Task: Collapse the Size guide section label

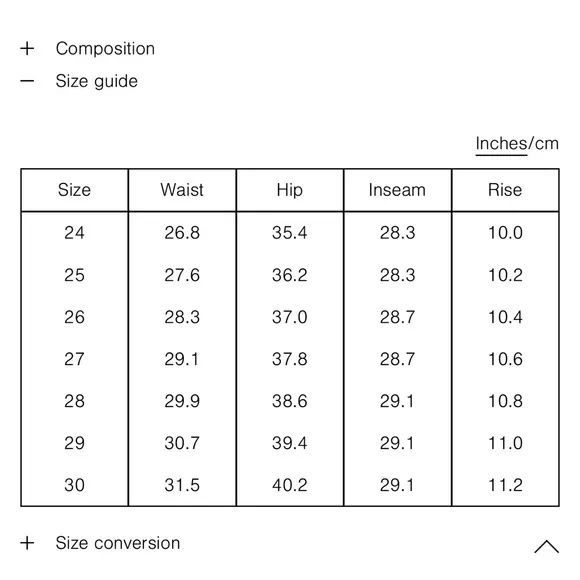Action: pos(97,81)
